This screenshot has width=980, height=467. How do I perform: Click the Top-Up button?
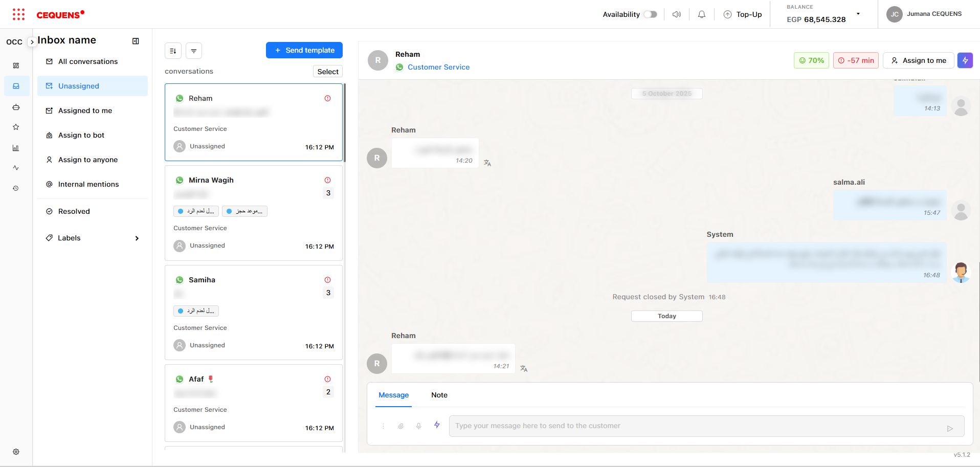click(743, 14)
